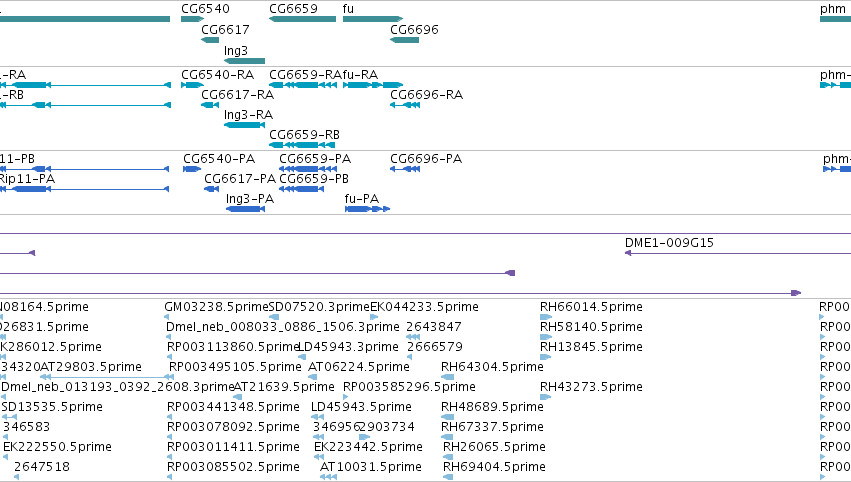Select the Dmel_neb_013193_0392_2608.3prime label

click(x=118, y=387)
